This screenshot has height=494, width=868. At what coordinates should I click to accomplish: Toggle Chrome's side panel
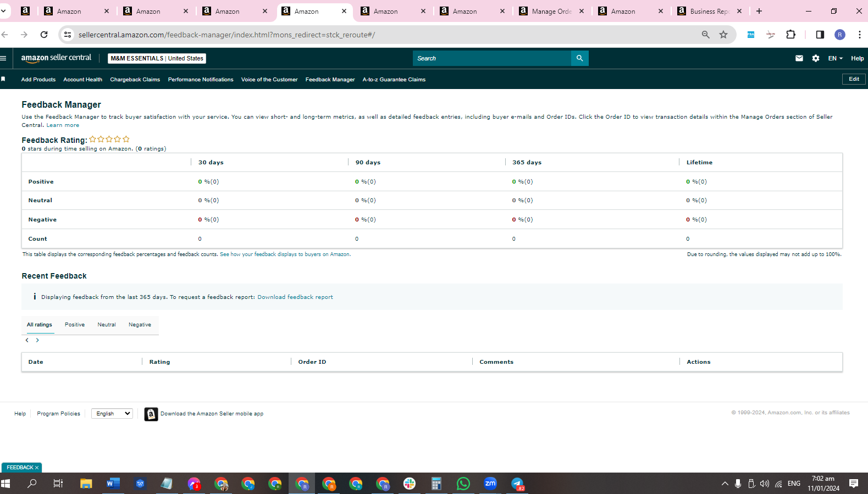click(820, 35)
